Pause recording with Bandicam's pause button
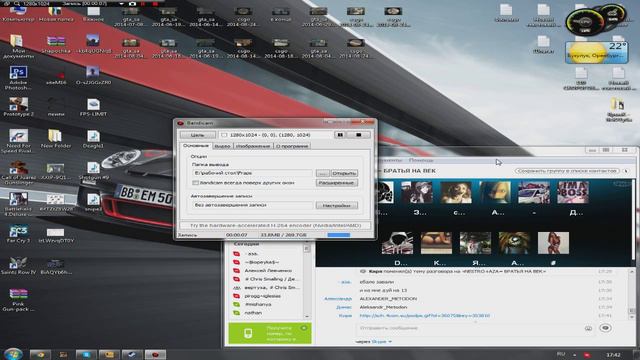This screenshot has width=640, height=360. [x=340, y=135]
